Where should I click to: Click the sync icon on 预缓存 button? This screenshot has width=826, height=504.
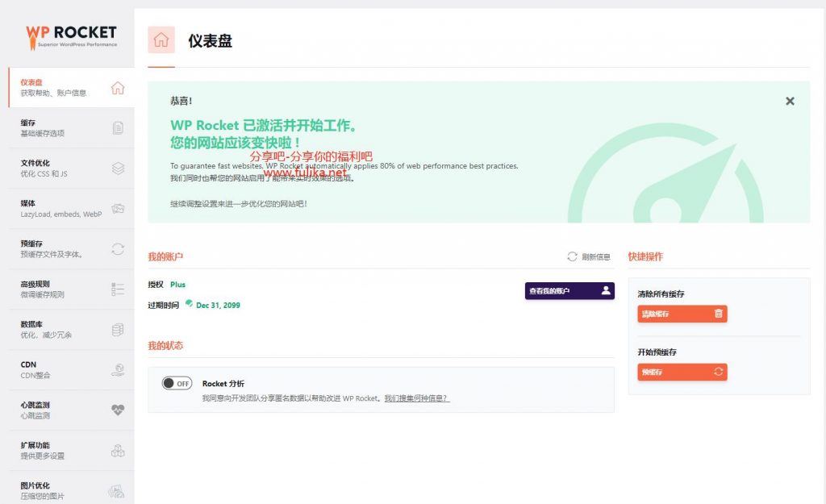[718, 372]
